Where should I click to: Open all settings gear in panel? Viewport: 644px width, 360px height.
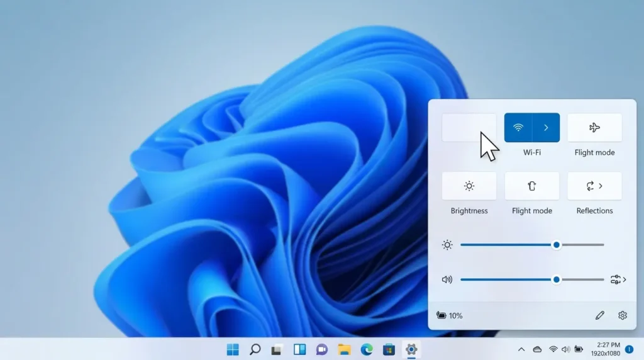(623, 315)
